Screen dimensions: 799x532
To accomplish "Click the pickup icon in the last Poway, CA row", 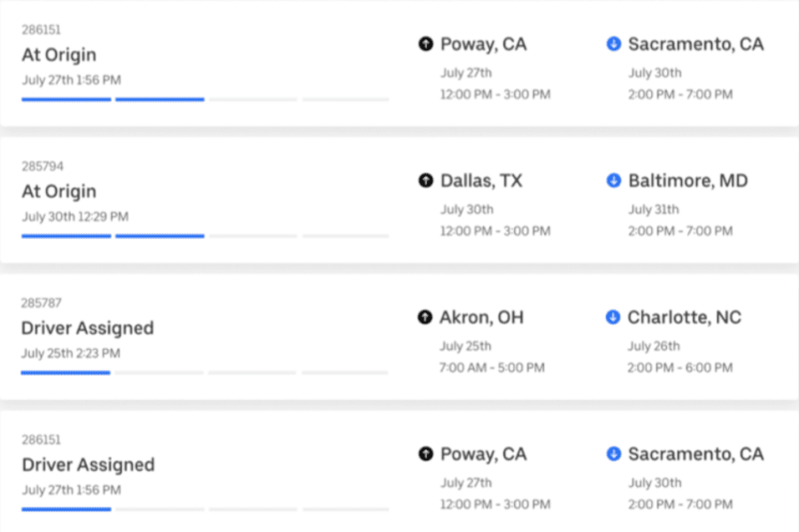I will pos(426,453).
